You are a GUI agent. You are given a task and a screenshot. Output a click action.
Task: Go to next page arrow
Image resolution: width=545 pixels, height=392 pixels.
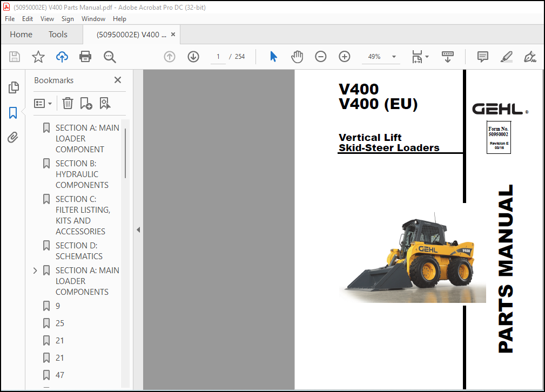pyautogui.click(x=193, y=57)
